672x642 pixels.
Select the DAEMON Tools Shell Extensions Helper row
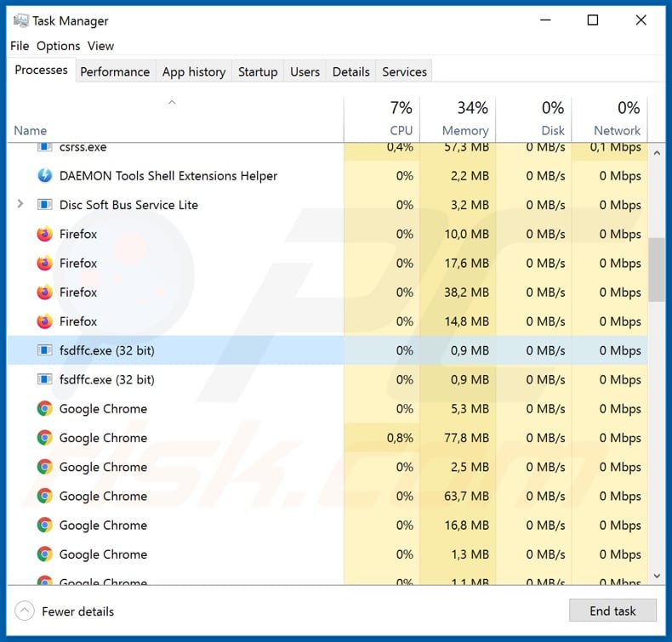327,176
